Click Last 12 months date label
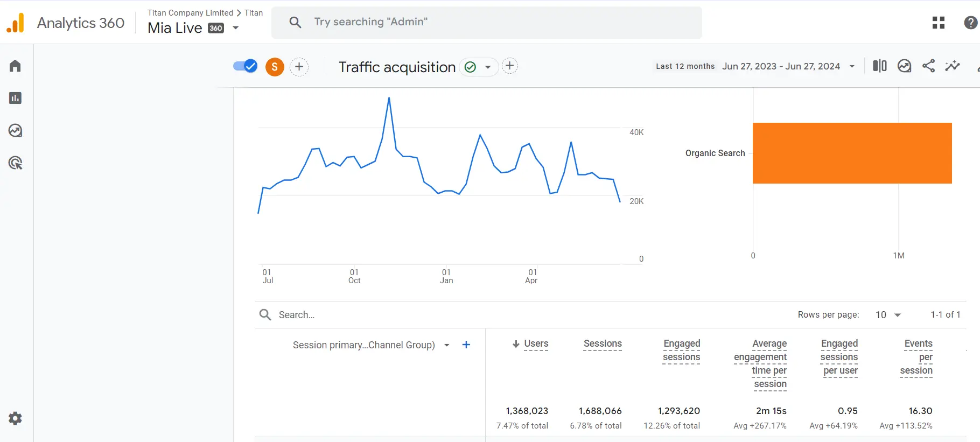The image size is (980, 442). point(685,66)
